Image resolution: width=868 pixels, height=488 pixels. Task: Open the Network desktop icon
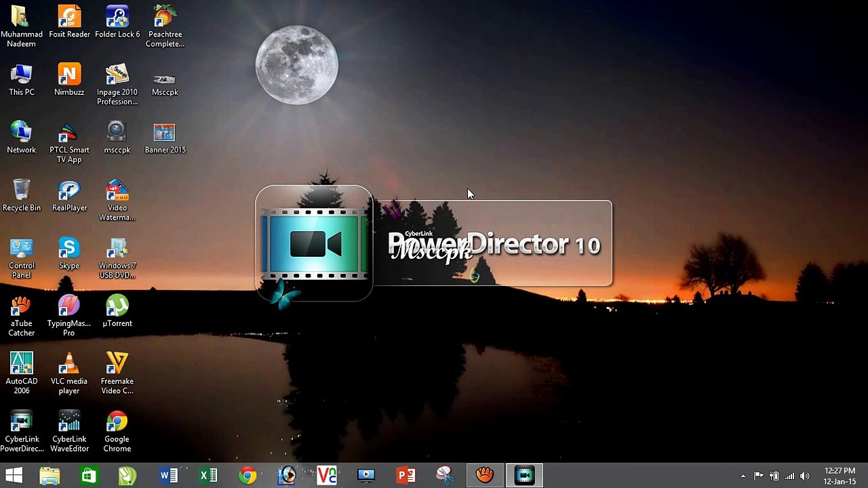tap(21, 138)
